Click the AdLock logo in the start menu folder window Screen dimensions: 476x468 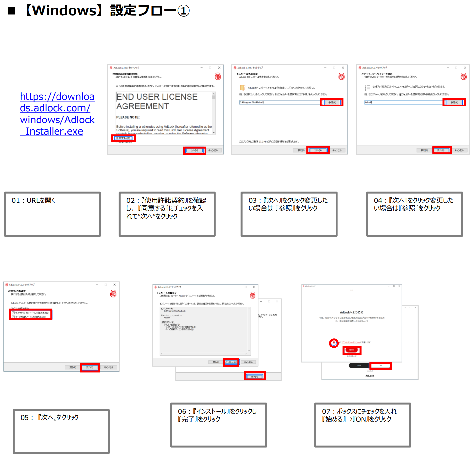point(464,76)
